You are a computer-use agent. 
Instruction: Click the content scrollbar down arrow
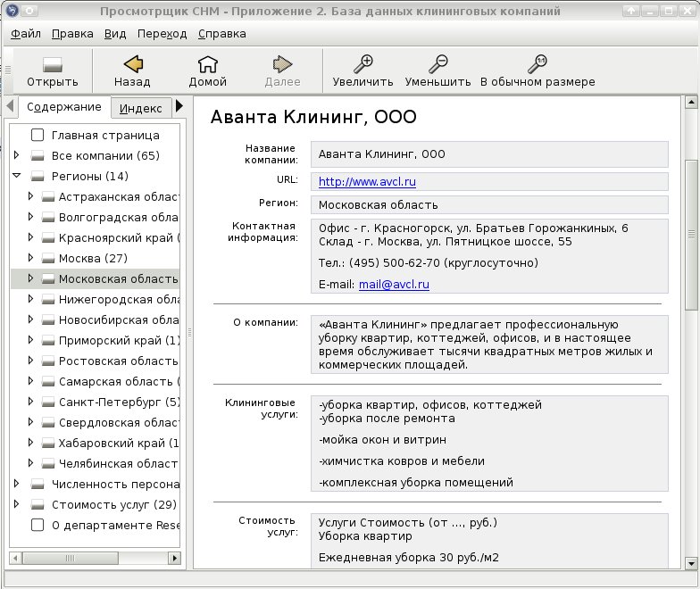pyautogui.click(x=691, y=562)
